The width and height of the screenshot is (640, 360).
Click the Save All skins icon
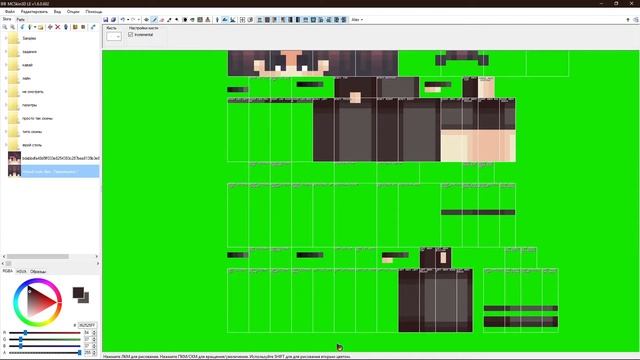pos(113,20)
